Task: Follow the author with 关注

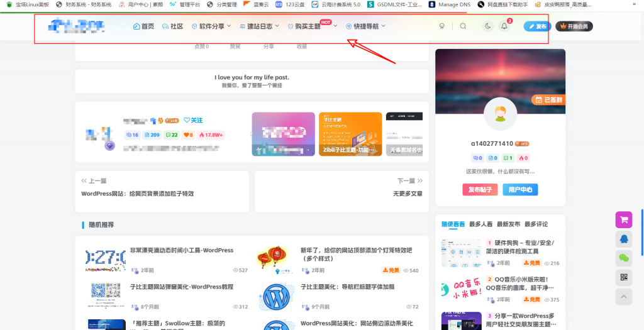Action: click(193, 120)
